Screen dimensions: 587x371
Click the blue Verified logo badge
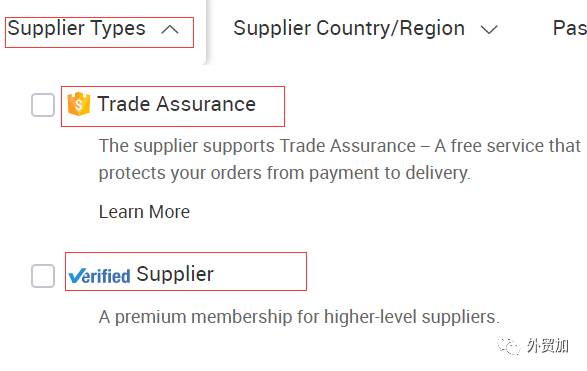click(x=100, y=276)
